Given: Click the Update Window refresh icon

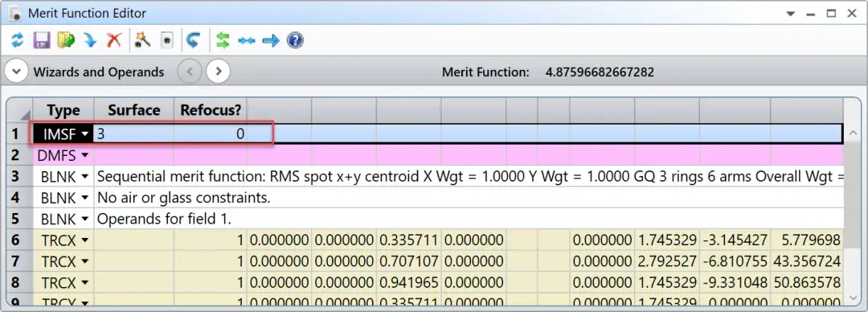Looking at the screenshot, I should coord(18,40).
